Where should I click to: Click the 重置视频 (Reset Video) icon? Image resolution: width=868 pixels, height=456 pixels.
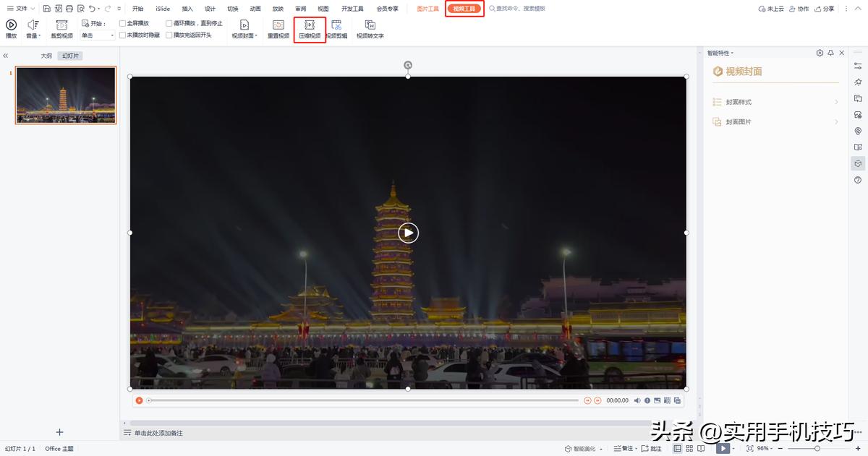coord(278,29)
